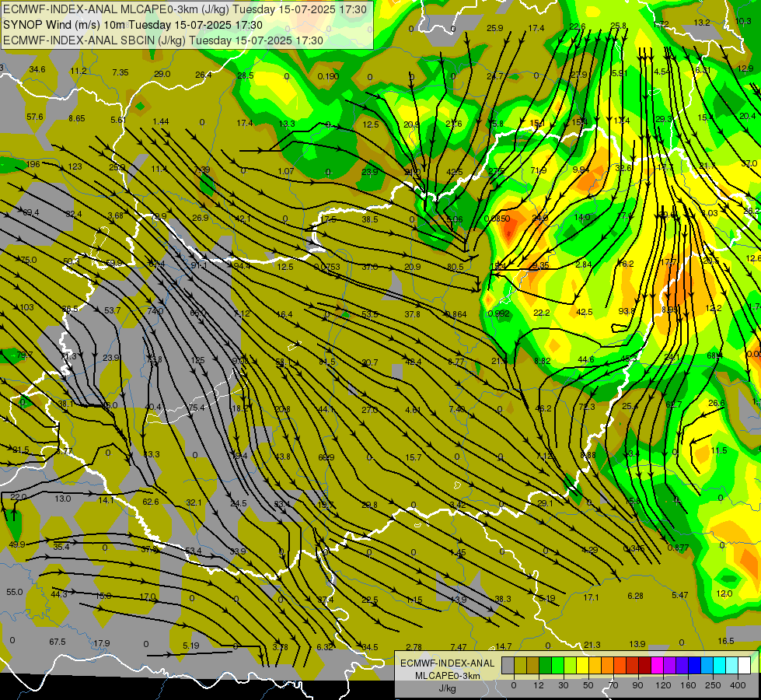
Task: Click the map value '103'
Action: 27,307
